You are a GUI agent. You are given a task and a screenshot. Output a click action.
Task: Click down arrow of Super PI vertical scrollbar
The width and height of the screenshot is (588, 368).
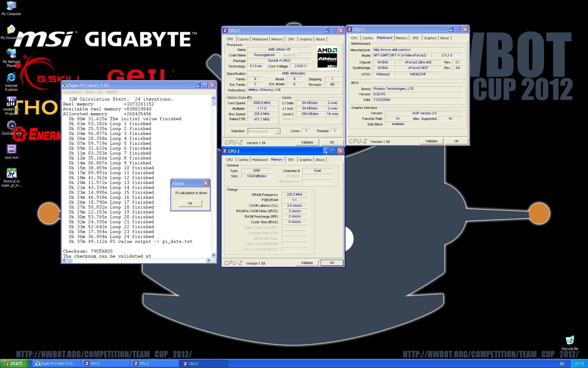(213, 255)
